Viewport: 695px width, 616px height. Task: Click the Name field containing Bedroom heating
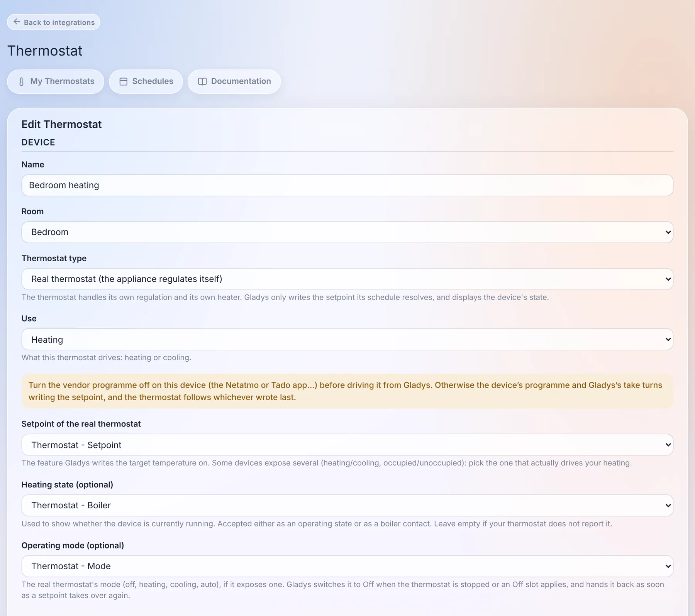tap(347, 185)
